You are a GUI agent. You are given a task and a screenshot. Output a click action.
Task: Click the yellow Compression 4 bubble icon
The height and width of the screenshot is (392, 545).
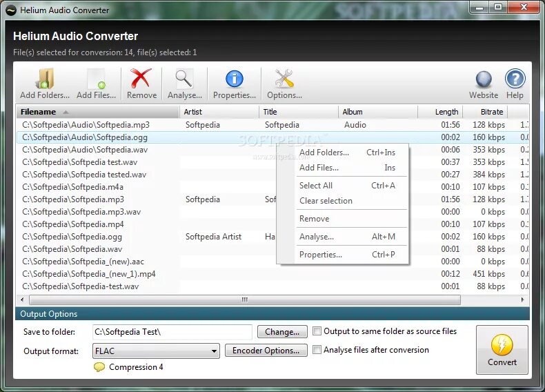tap(99, 367)
